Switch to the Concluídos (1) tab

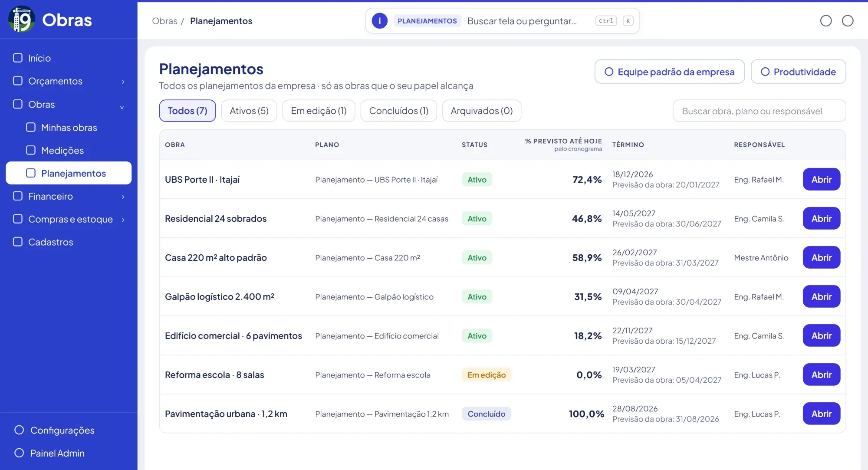[x=398, y=111]
